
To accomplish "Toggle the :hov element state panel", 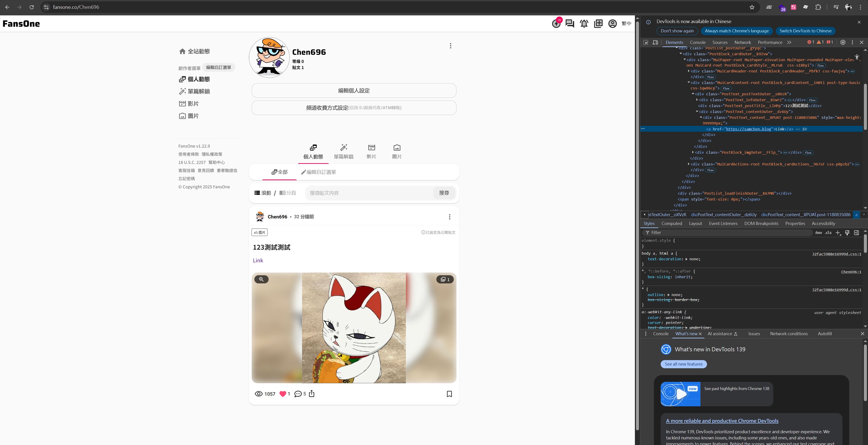I will click(818, 233).
